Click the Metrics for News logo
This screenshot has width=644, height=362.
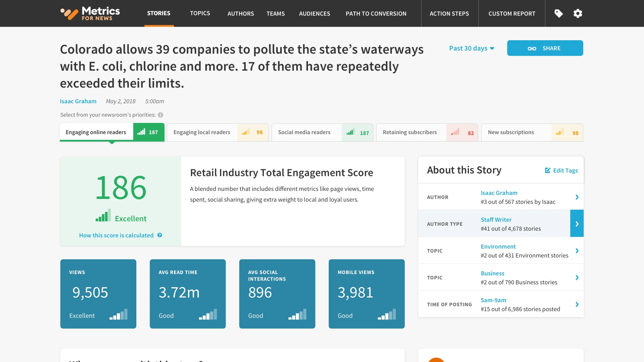[x=90, y=13]
